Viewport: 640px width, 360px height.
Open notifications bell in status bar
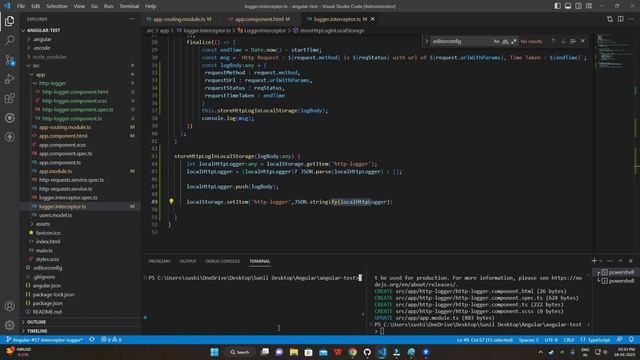click(x=631, y=340)
